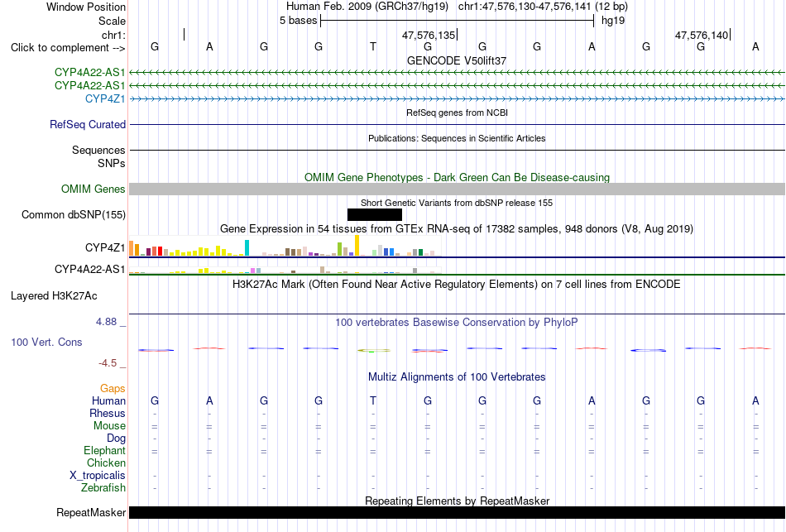This screenshot has height=532, width=786.
Task: Click the 47,576,135 coordinate marker
Action: 429,35
